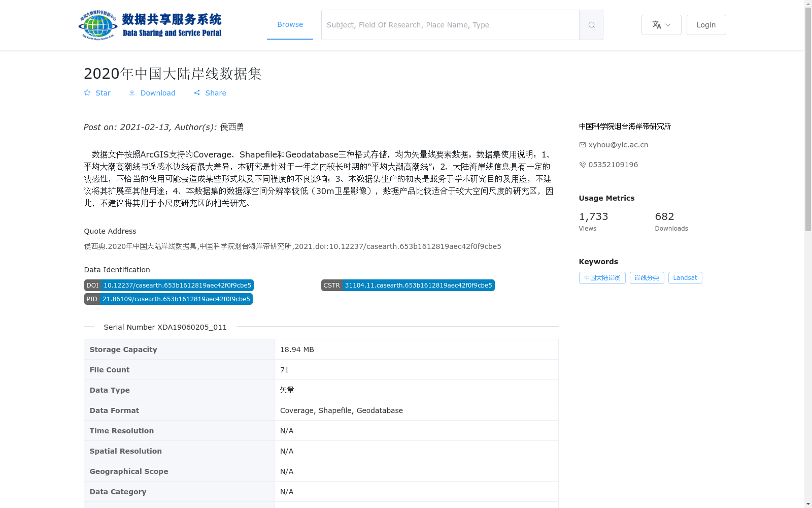The width and height of the screenshot is (812, 508).
Task: Click the Spatial Resolution row label
Action: click(126, 451)
